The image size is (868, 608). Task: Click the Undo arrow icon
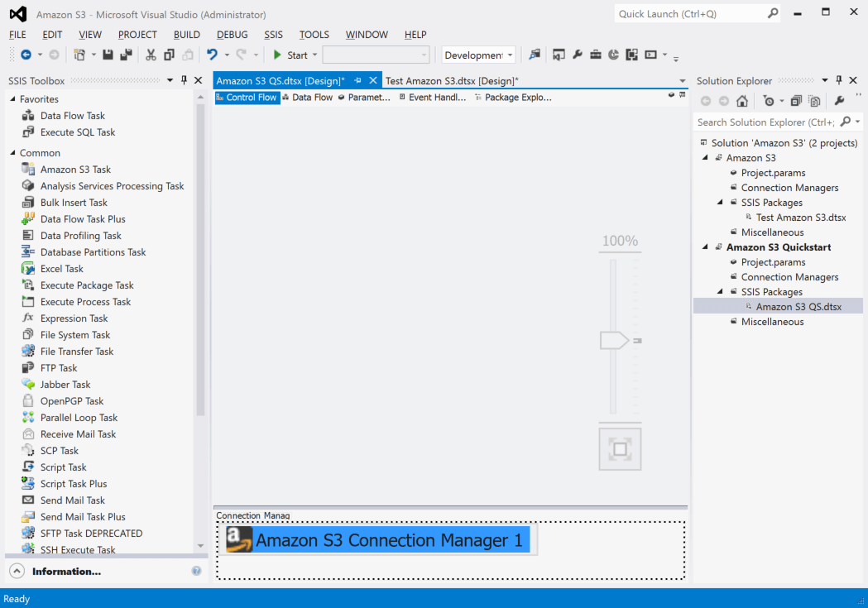coord(212,55)
